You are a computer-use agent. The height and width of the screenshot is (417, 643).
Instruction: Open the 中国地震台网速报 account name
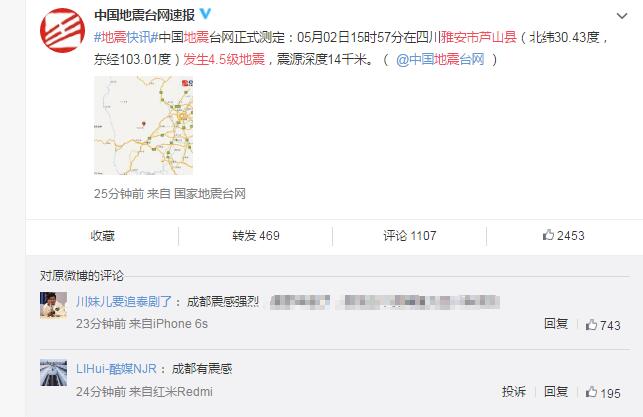pos(144,15)
